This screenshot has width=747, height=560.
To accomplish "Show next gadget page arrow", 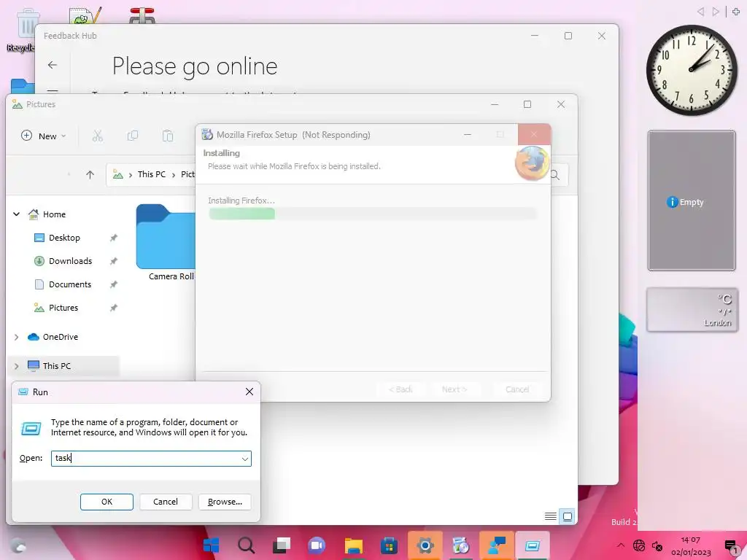I will coord(715,12).
